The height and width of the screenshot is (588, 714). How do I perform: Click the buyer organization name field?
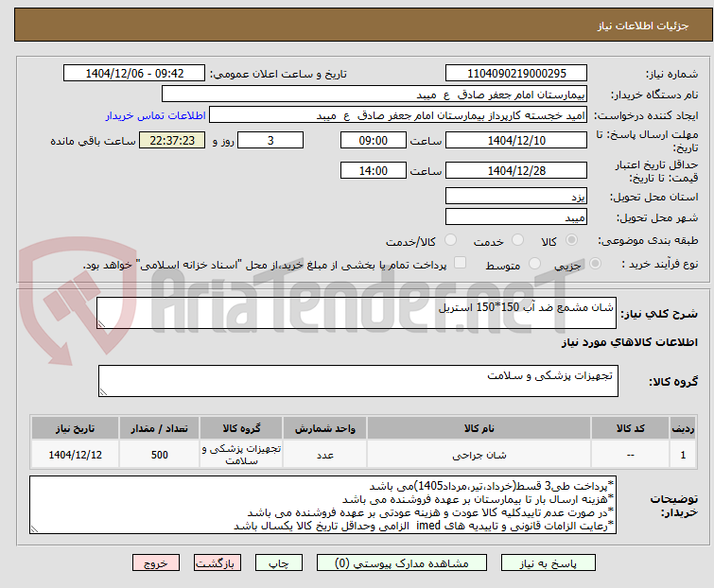point(374,95)
